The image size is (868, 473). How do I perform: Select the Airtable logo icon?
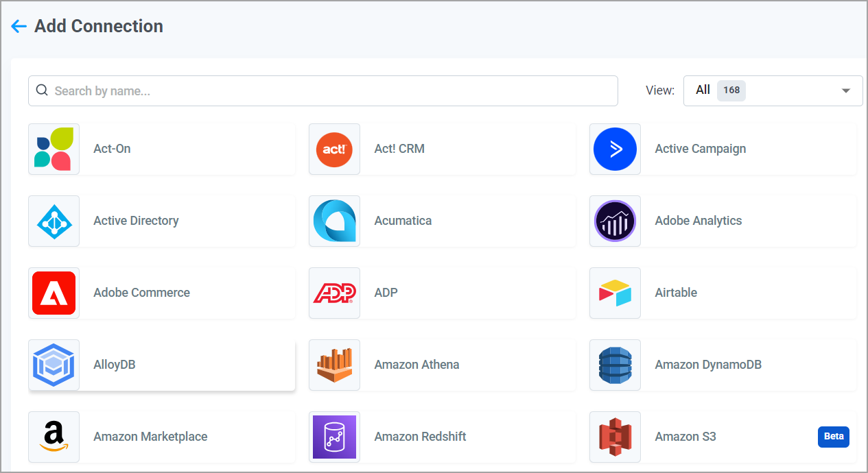tap(615, 293)
